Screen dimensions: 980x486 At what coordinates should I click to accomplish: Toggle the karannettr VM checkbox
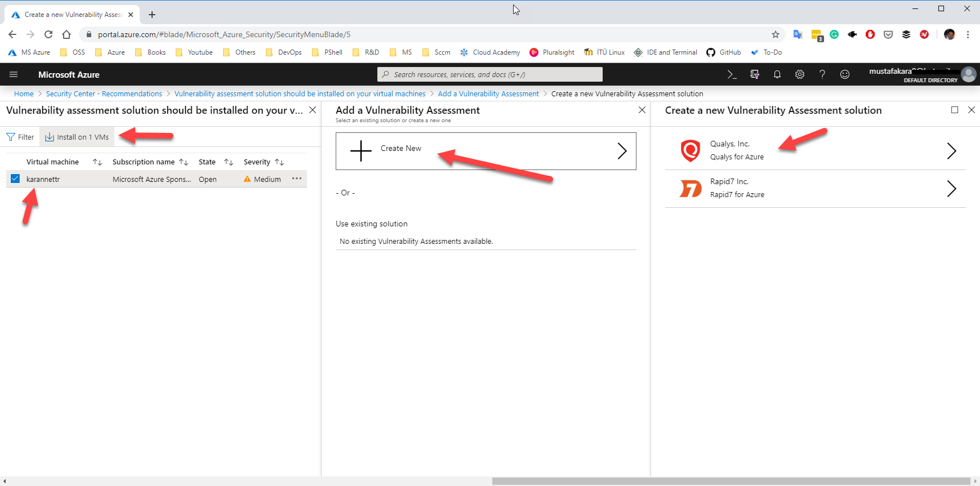pos(15,179)
